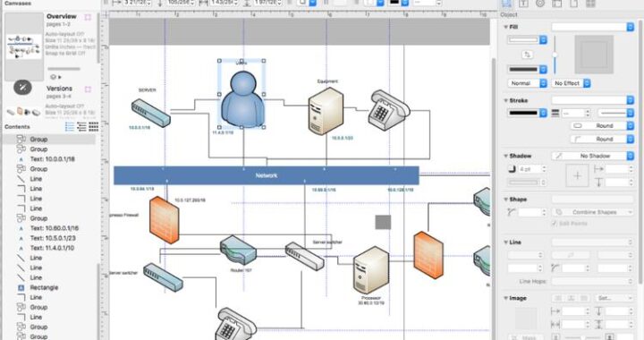
Task: Open the Canvas inspector tab icon
Action: (x=556, y=4)
